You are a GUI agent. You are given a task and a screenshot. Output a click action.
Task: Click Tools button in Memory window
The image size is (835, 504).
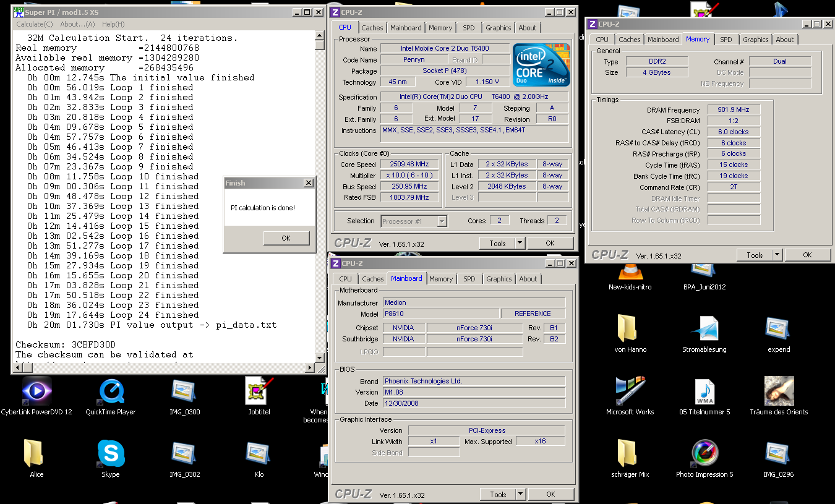point(755,255)
